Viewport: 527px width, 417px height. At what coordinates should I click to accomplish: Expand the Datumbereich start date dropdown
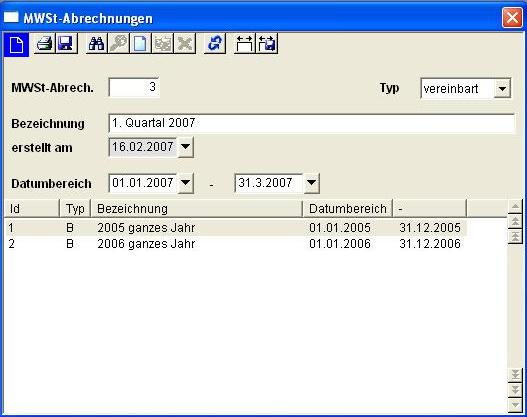pos(185,183)
